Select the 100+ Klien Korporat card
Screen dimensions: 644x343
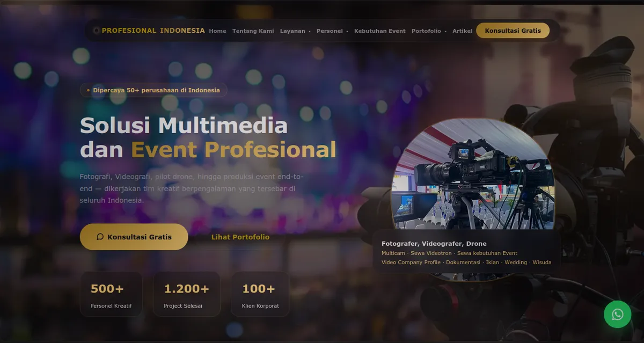(260, 294)
